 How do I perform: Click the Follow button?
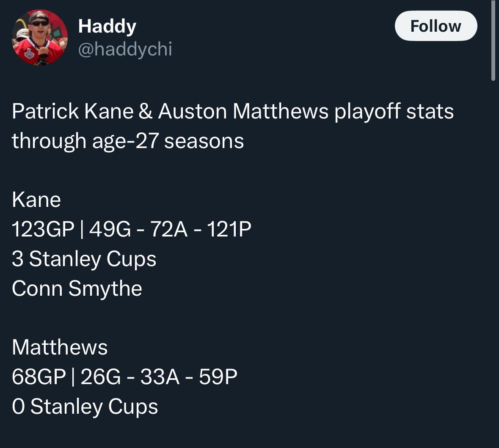point(436,26)
